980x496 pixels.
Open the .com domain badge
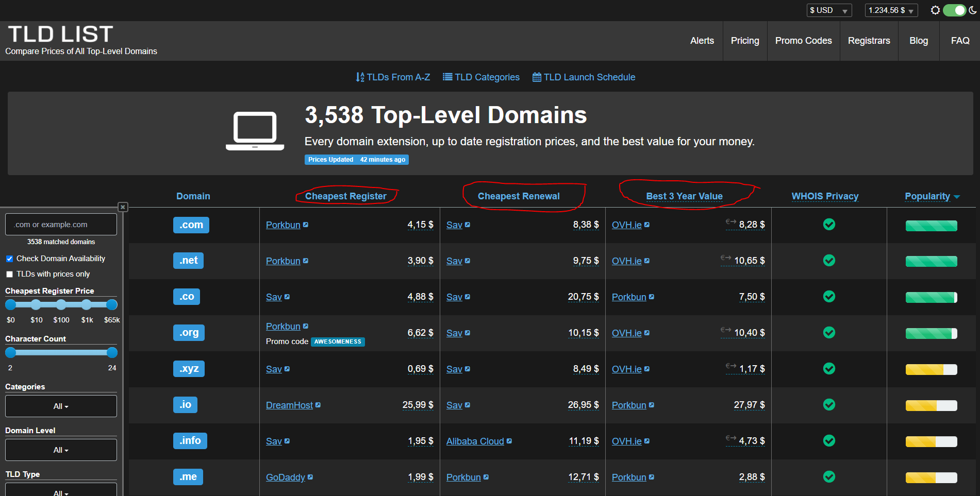click(191, 225)
